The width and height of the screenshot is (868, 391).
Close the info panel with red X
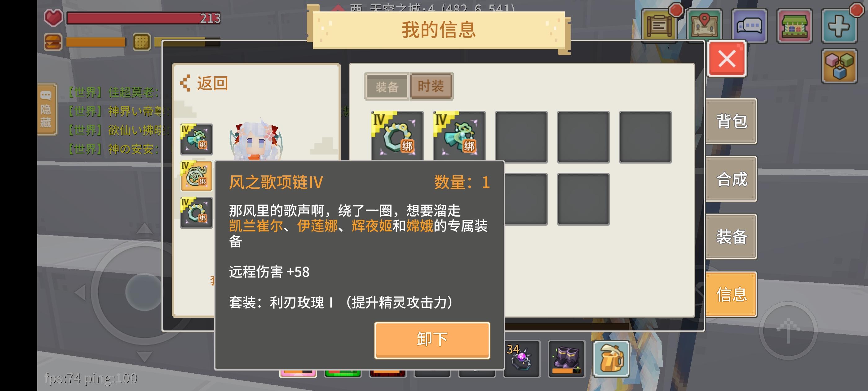727,59
